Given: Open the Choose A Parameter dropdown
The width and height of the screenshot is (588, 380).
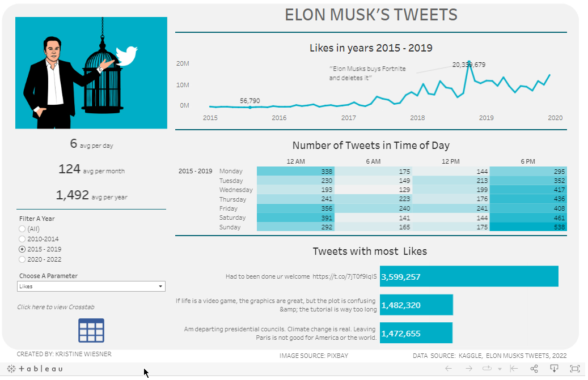Looking at the screenshot, I should [91, 287].
